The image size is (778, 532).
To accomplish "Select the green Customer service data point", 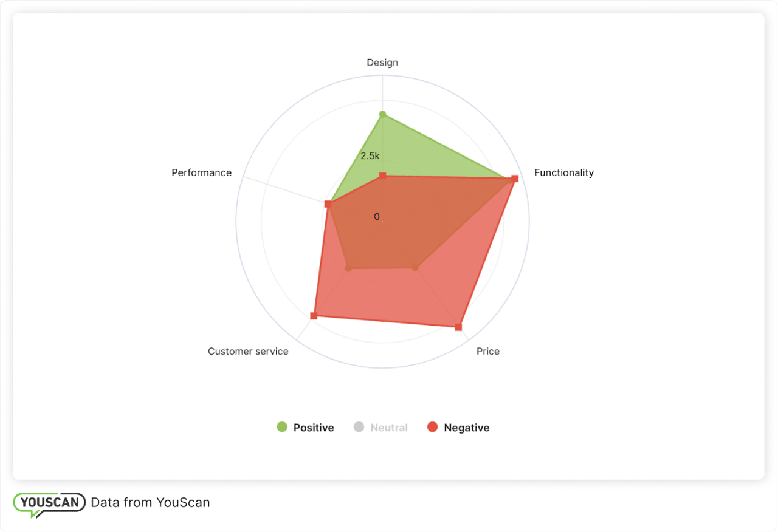I will [348, 268].
